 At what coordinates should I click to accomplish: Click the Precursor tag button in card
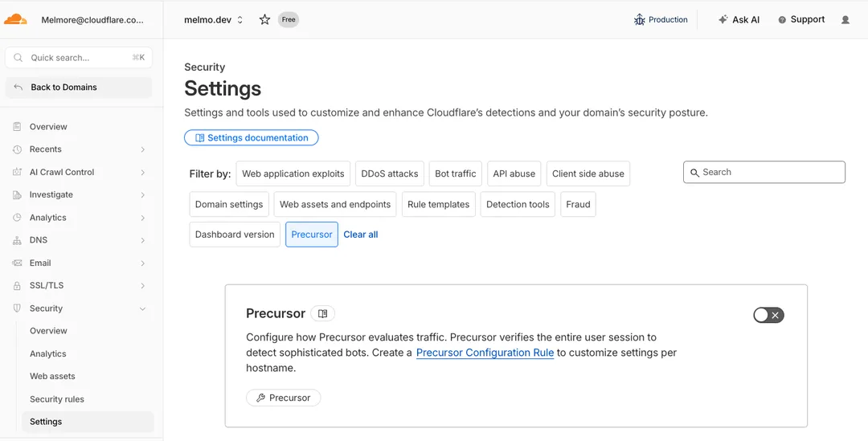pyautogui.click(x=284, y=398)
